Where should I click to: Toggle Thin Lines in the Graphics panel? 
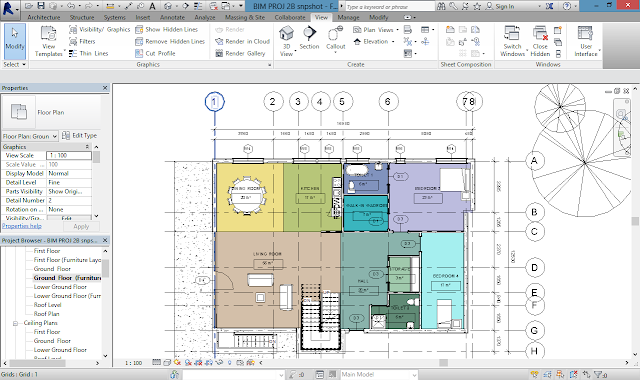click(89, 53)
